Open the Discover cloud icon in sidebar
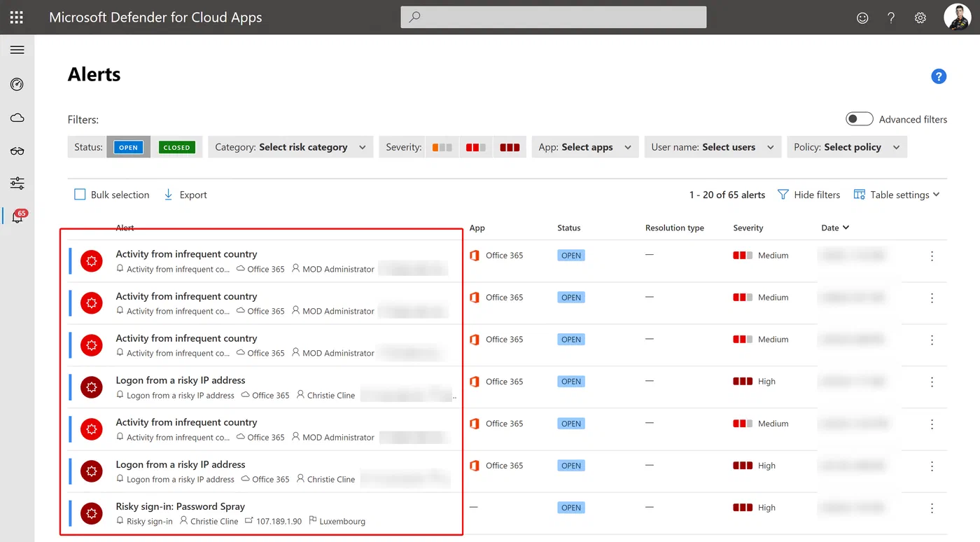The height and width of the screenshot is (542, 980). pos(17,118)
